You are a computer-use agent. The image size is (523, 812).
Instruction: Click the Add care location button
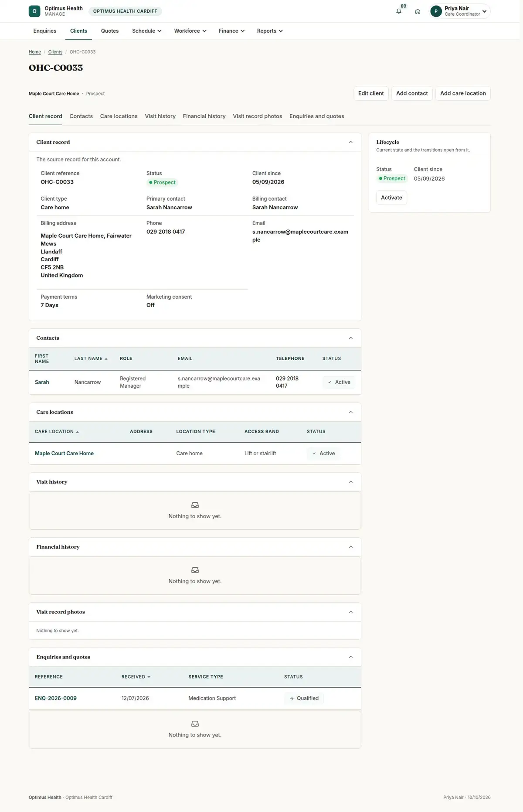pos(463,93)
